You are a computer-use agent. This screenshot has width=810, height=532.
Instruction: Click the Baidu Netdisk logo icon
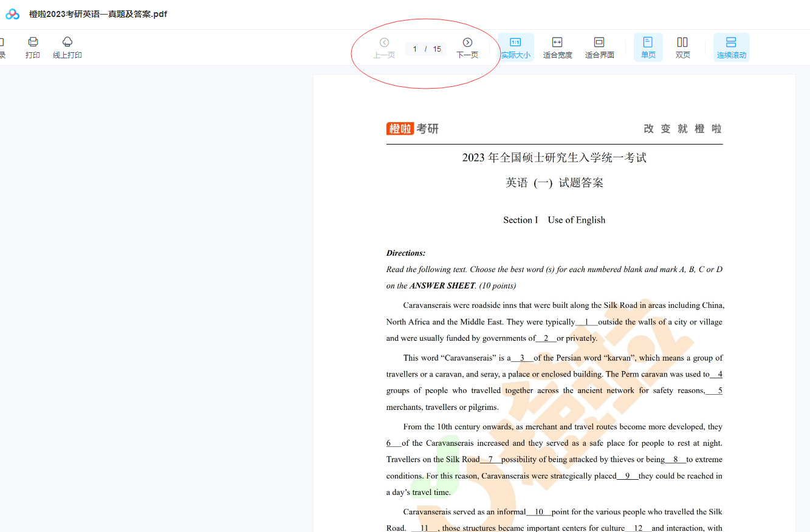click(13, 14)
